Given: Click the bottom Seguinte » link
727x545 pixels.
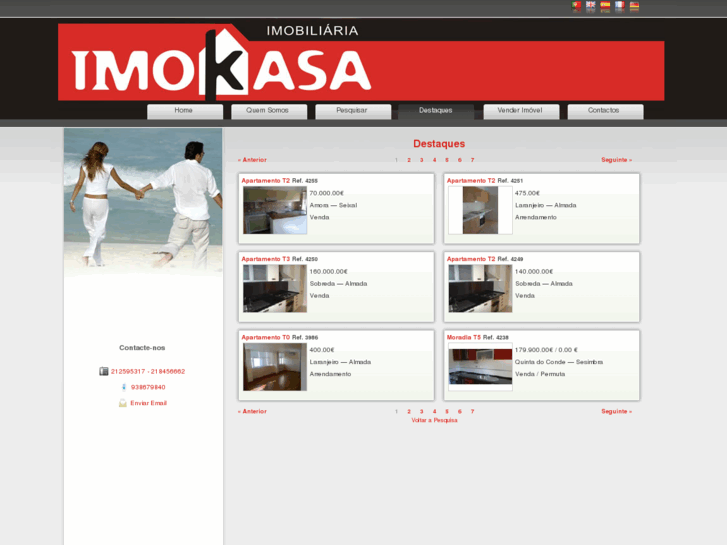Looking at the screenshot, I should click(x=616, y=411).
